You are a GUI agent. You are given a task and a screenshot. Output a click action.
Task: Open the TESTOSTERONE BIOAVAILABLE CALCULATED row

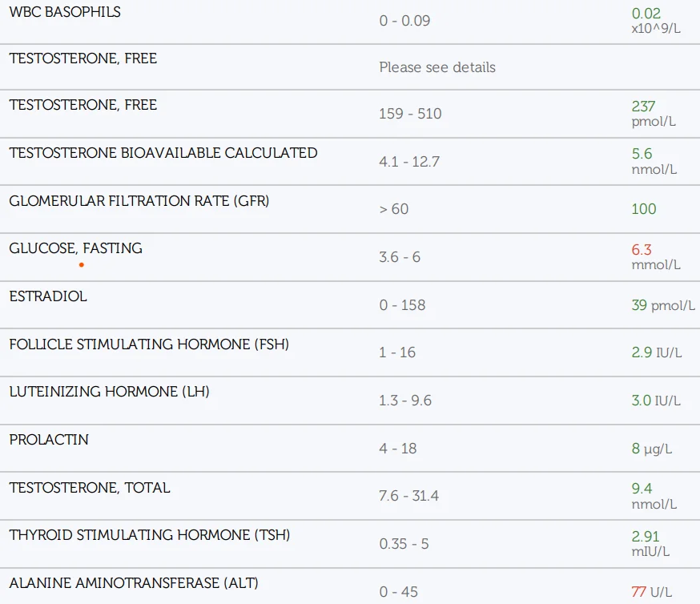pyautogui.click(x=162, y=153)
